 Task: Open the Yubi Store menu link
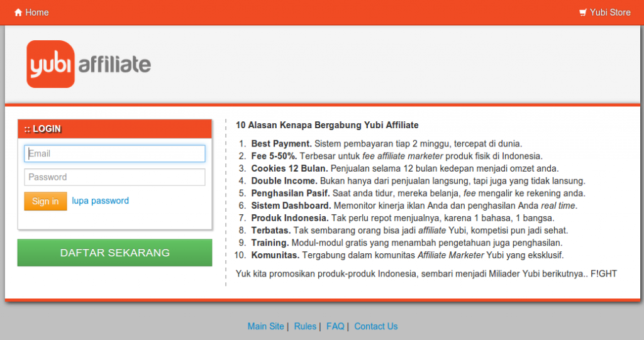click(x=605, y=13)
